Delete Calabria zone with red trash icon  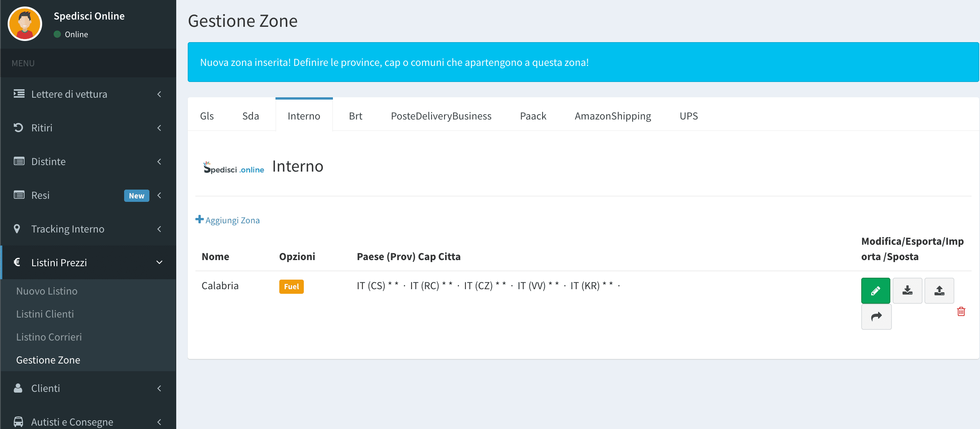pos(961,311)
